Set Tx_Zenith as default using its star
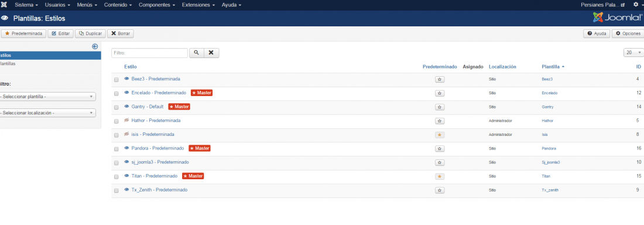This screenshot has width=644, height=225. tap(440, 190)
